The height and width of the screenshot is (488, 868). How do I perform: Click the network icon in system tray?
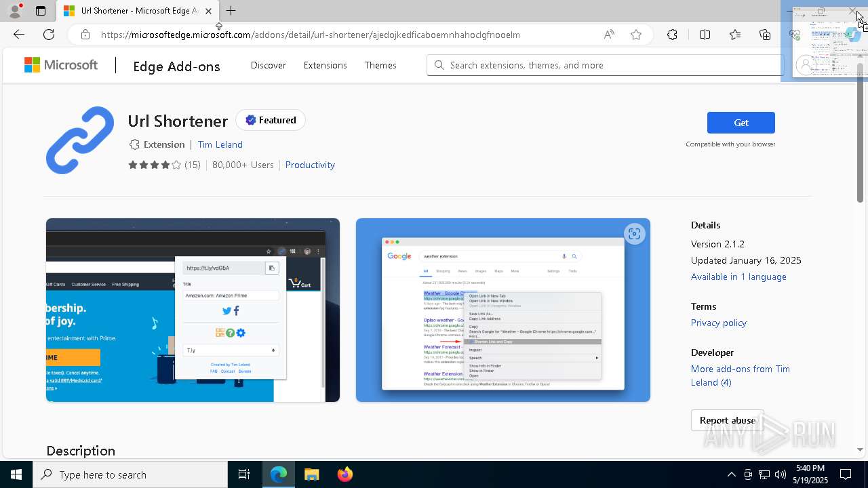(x=764, y=474)
